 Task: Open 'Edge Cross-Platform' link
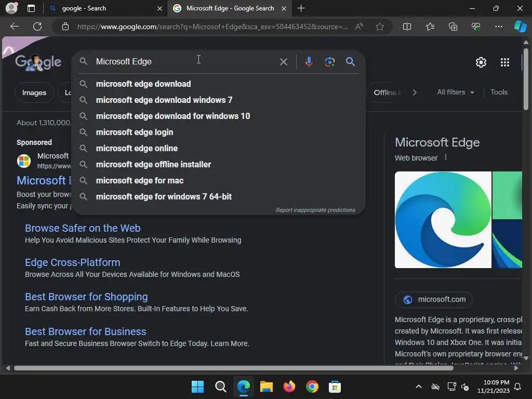click(x=73, y=262)
